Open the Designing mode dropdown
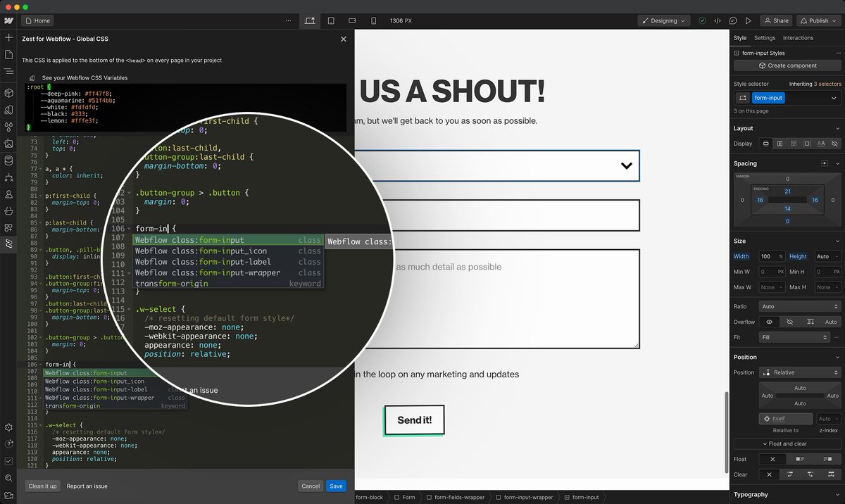The width and height of the screenshot is (845, 504). click(664, 20)
